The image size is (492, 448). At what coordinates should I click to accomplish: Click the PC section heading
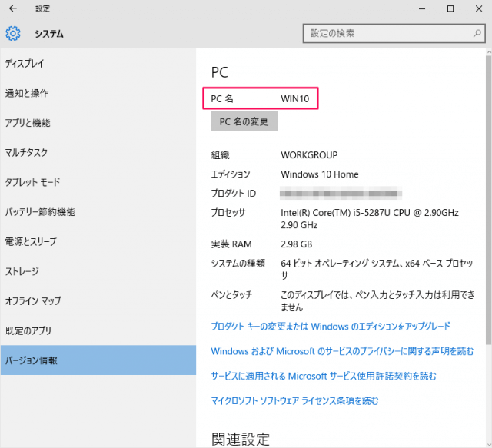220,72
